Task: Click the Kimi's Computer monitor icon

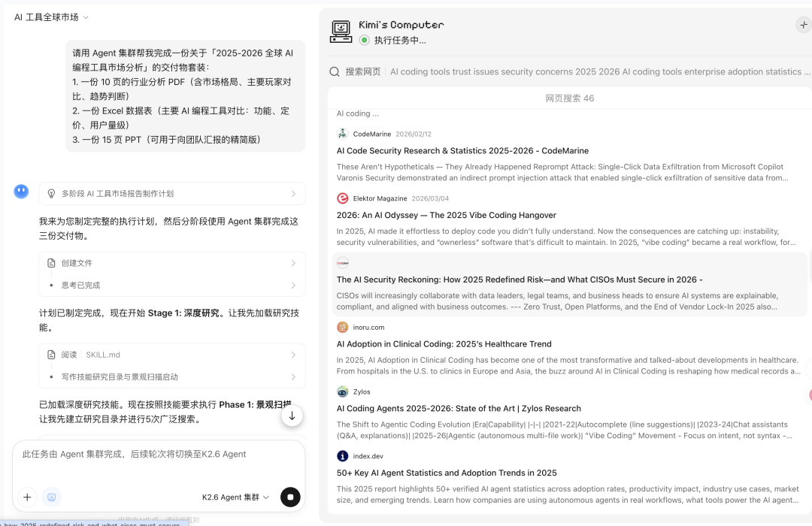Action: pos(341,32)
